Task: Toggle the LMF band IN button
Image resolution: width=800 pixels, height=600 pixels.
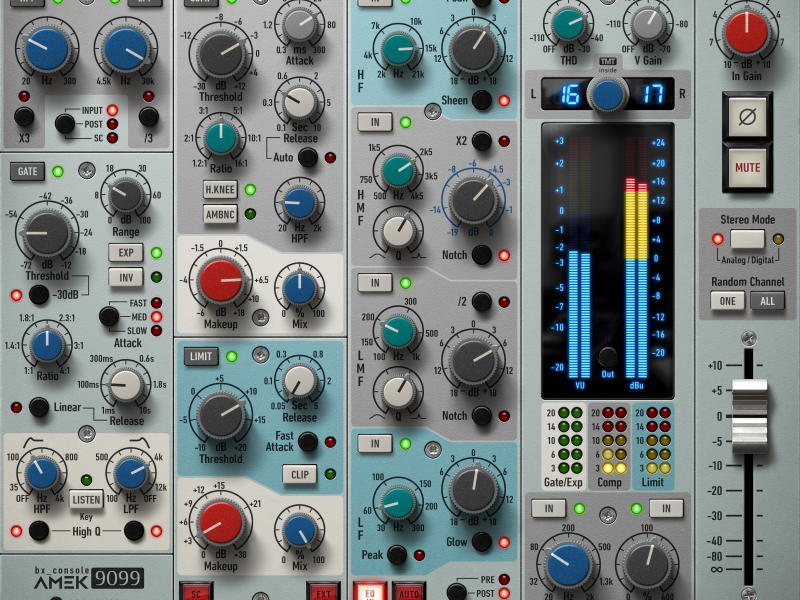Action: (x=375, y=283)
